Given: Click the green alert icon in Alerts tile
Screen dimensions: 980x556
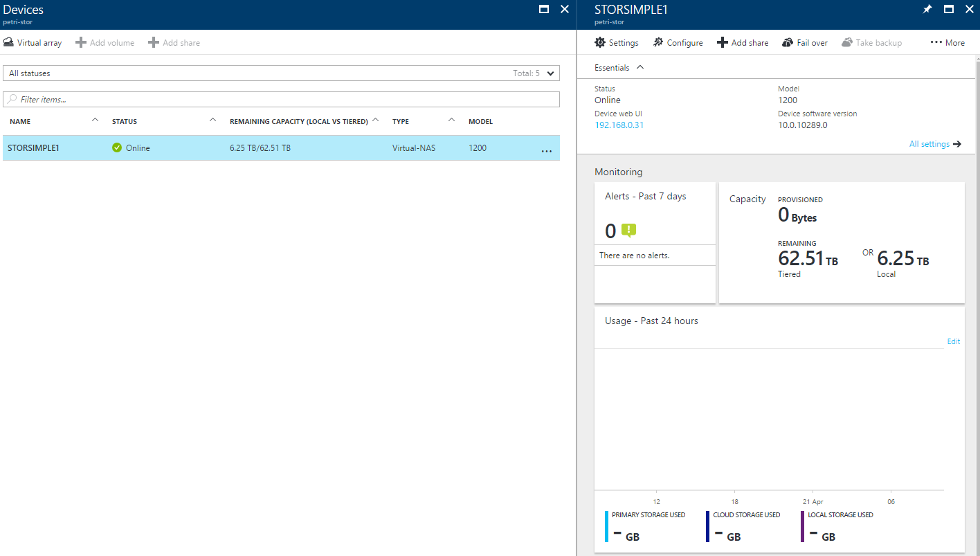Looking at the screenshot, I should [x=628, y=231].
